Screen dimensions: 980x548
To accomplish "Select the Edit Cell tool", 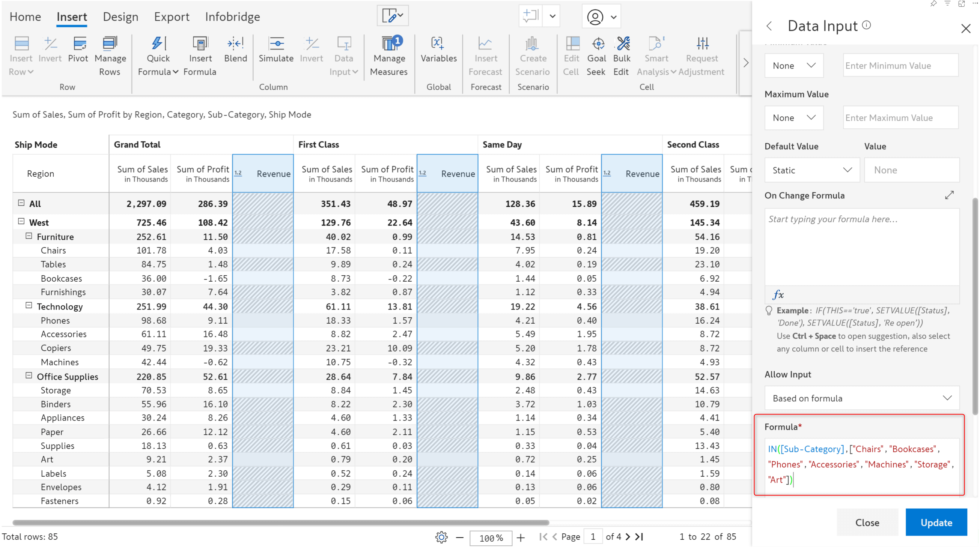I will (571, 56).
